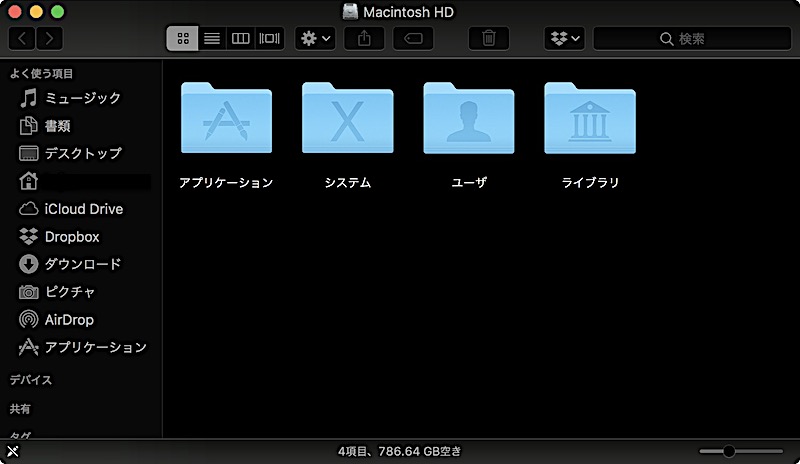Click the よく使う項目 section header
The height and width of the screenshot is (464, 800).
pyautogui.click(x=41, y=74)
